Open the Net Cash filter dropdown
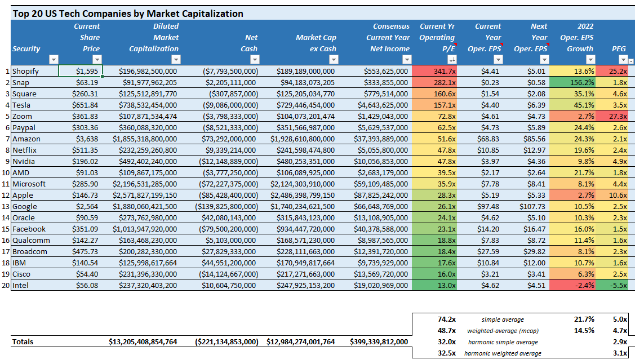Viewport: 635px width, 364px height. [x=256, y=59]
